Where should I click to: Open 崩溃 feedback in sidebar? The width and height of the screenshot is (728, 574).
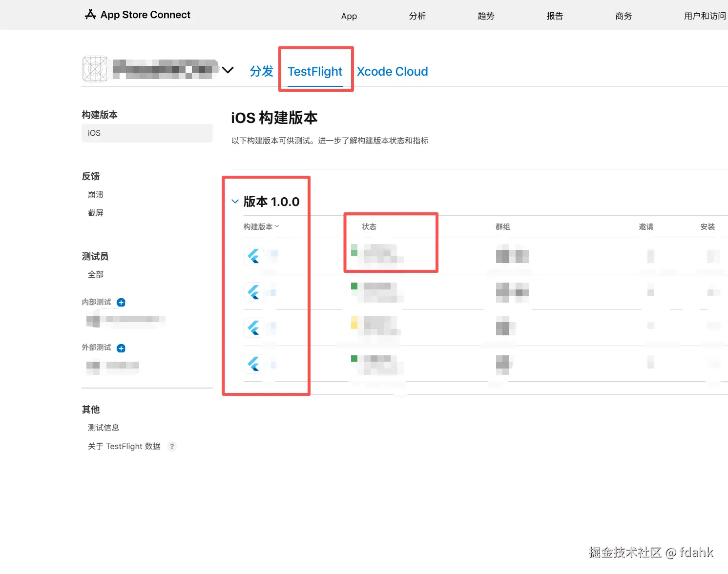point(96,195)
